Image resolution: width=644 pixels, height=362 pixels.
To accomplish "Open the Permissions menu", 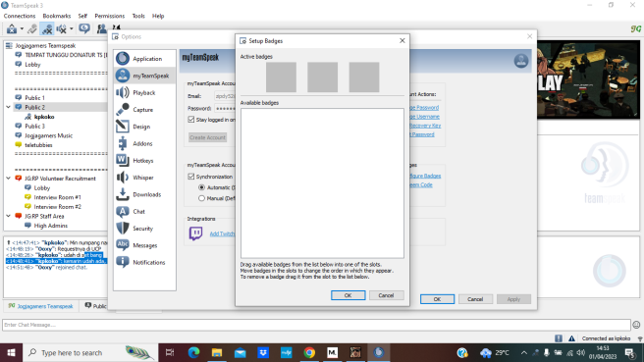I will pos(110,16).
